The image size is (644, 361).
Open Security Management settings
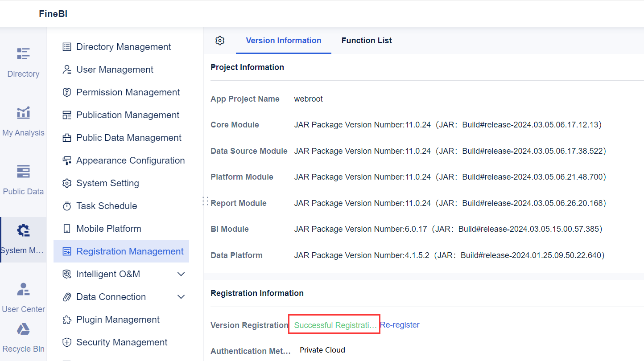(122, 342)
